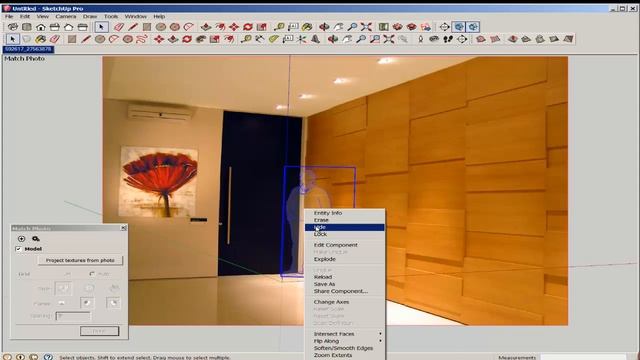Expand the Intersect Faces submenu arrow

point(380,334)
